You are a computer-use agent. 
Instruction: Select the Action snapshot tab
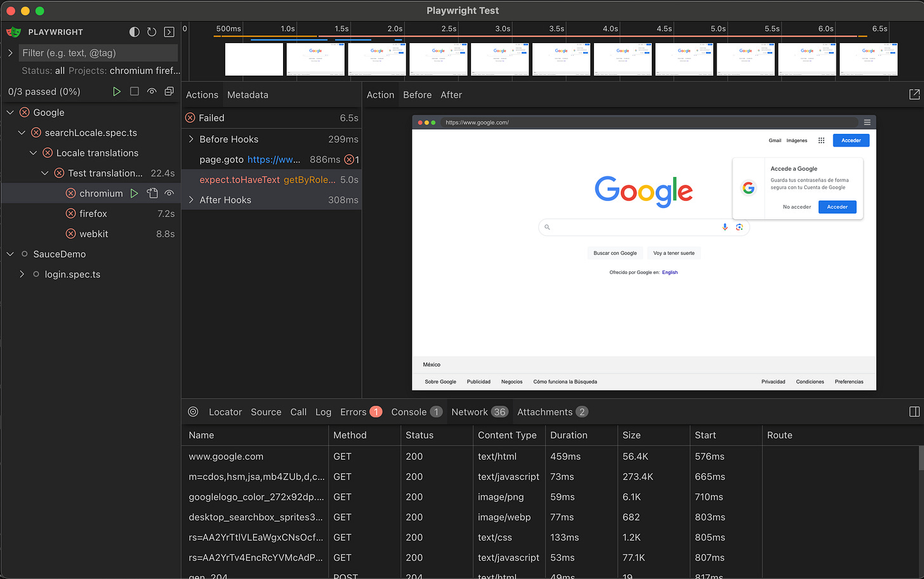point(380,94)
